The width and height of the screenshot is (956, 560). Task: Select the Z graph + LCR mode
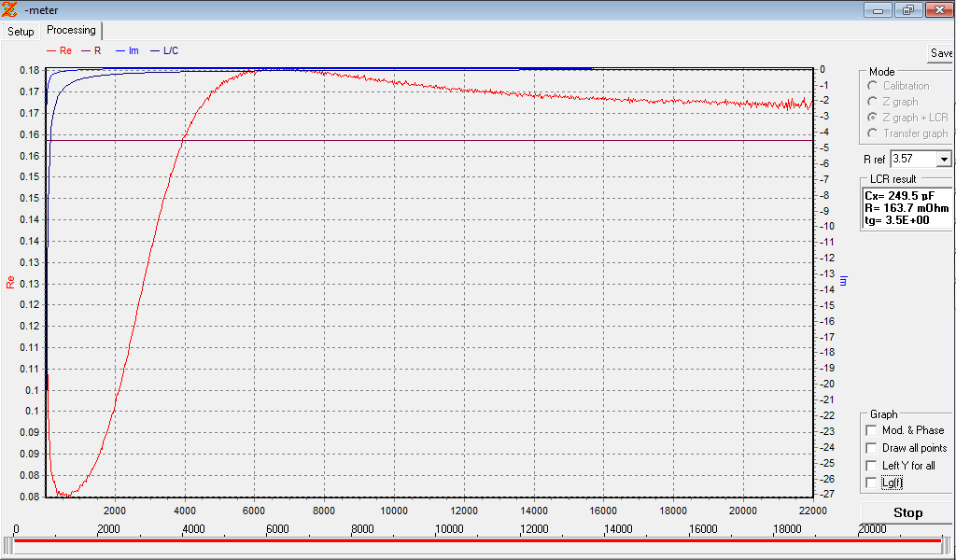point(873,118)
